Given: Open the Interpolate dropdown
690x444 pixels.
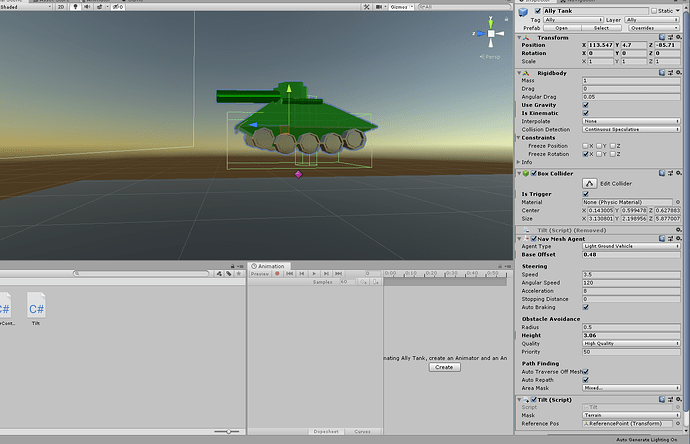Looking at the screenshot, I should pos(631,121).
